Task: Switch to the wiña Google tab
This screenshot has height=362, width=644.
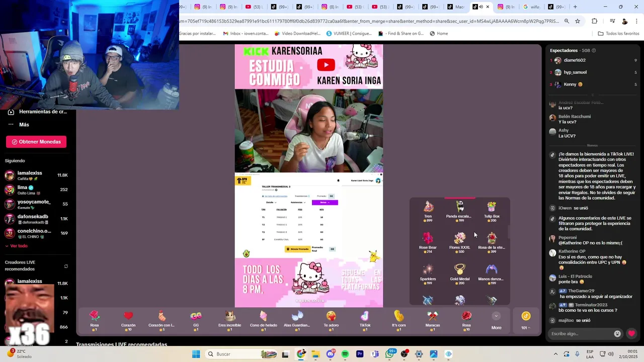Action: click(x=531, y=7)
